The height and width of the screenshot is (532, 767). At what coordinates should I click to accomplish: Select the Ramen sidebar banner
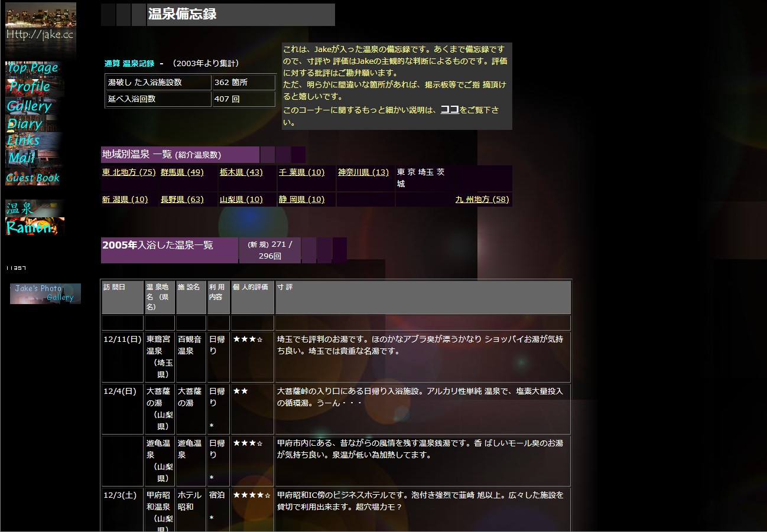coord(34,227)
